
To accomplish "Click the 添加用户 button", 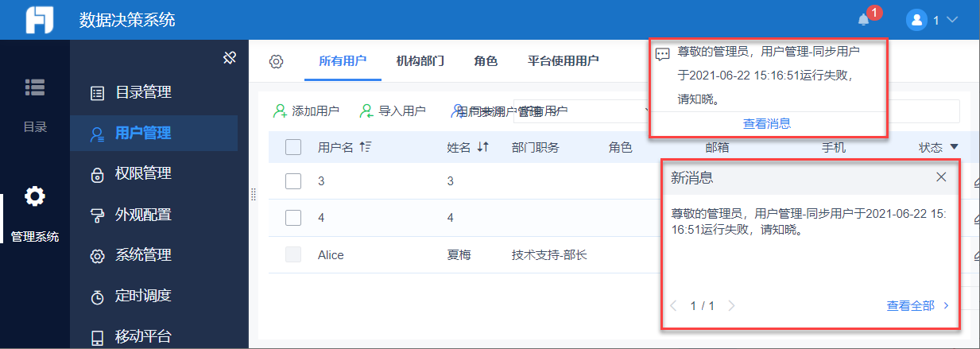I will point(307,111).
